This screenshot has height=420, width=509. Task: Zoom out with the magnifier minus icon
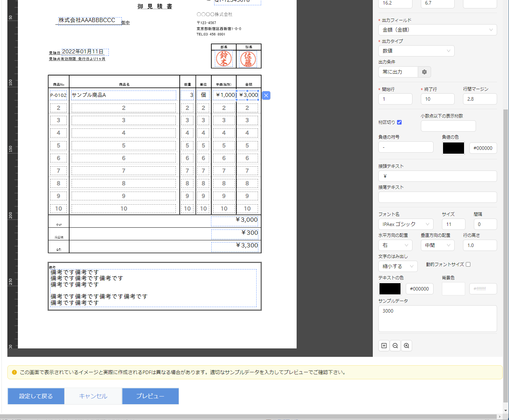395,346
